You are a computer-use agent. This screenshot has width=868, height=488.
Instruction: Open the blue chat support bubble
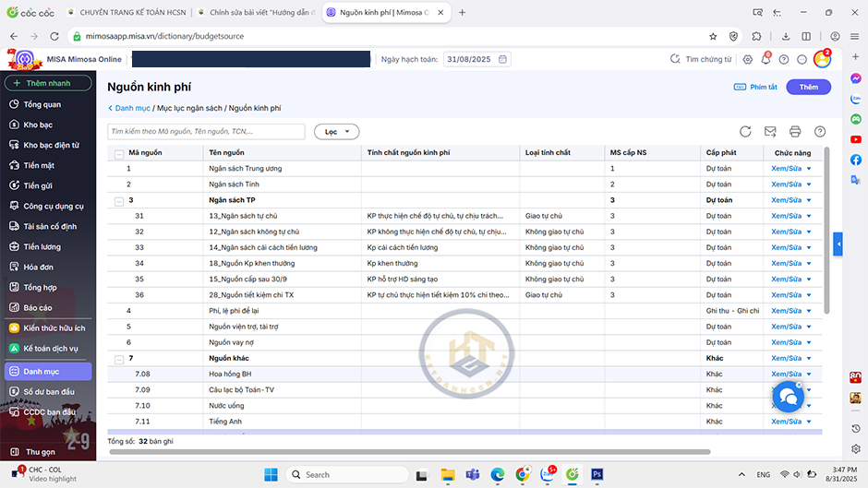point(786,396)
